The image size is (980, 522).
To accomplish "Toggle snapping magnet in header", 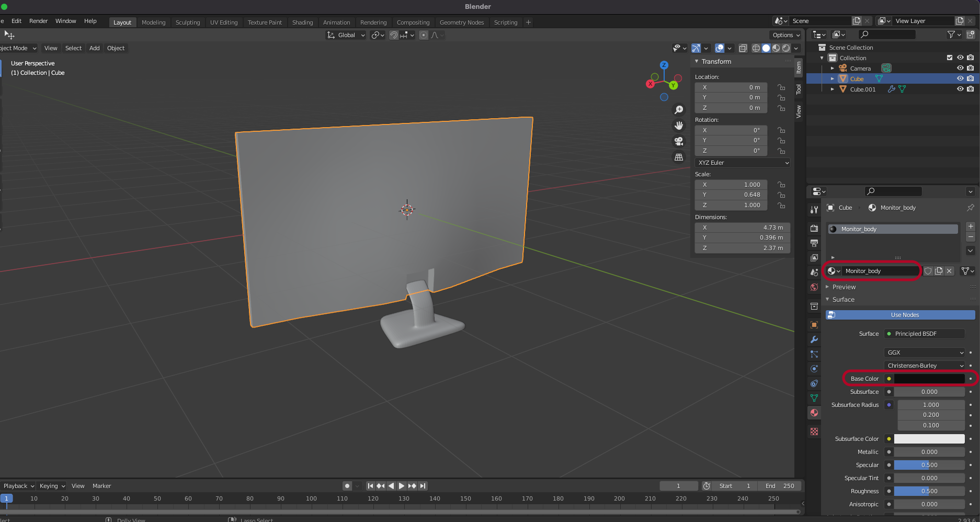I will tap(394, 35).
